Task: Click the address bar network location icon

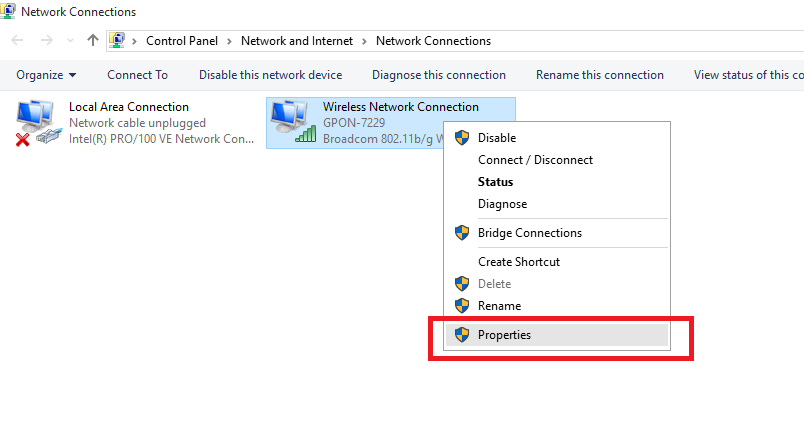Action: tap(117, 40)
